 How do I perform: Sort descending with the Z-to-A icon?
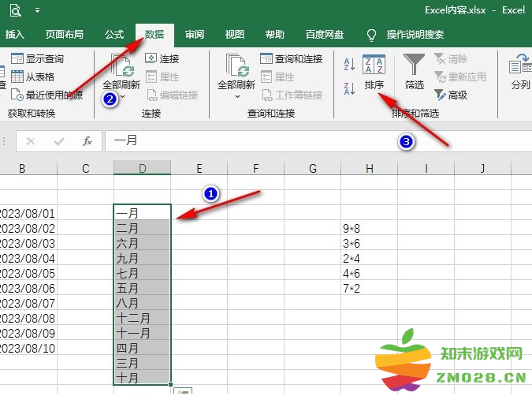click(348, 88)
